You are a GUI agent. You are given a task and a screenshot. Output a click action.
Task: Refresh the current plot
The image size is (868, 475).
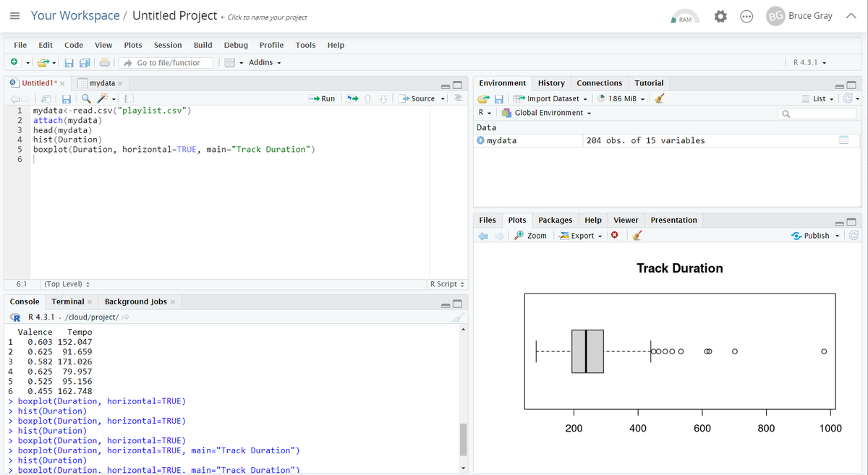click(x=854, y=235)
